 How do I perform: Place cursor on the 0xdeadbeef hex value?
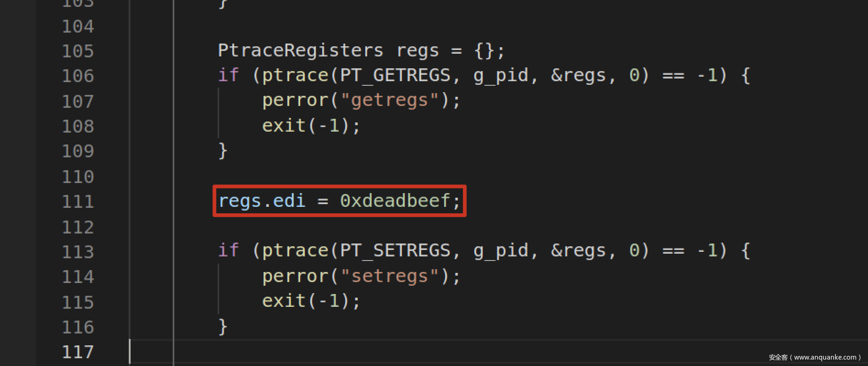pos(395,201)
